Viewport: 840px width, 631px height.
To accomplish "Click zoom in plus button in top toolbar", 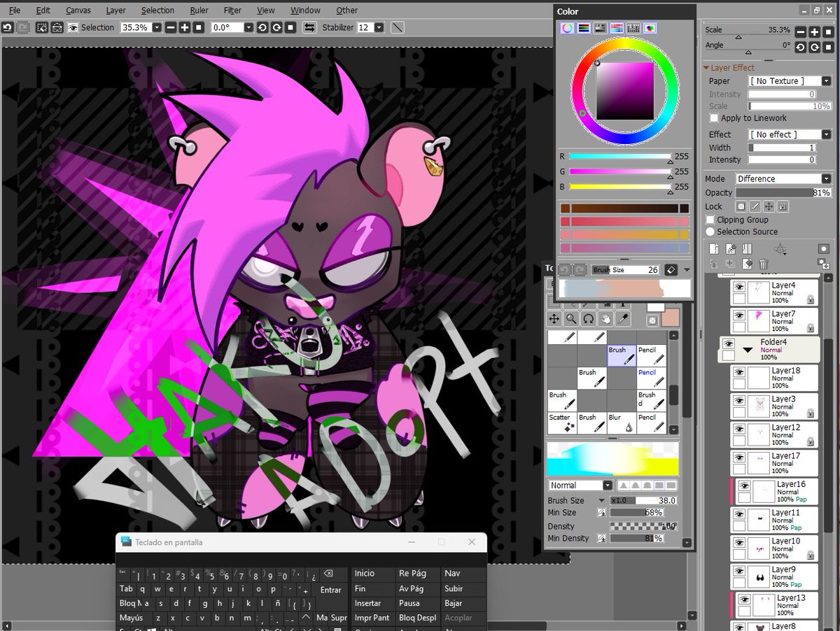I will [185, 27].
